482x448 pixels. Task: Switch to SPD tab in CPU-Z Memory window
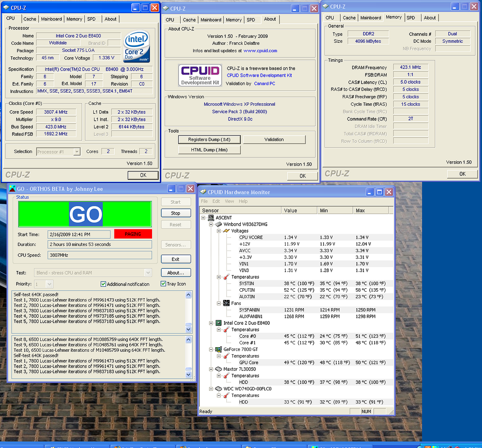click(411, 18)
